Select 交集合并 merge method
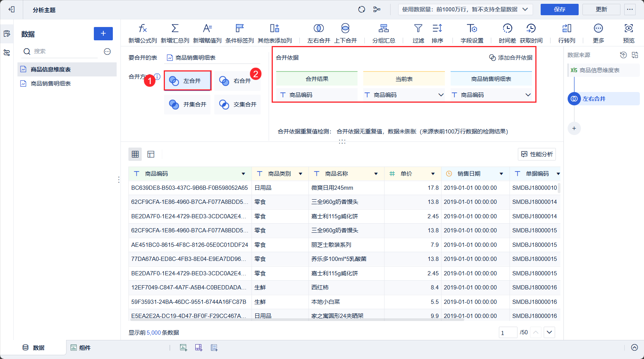Screen dimensions: 644x359 pos(237,104)
